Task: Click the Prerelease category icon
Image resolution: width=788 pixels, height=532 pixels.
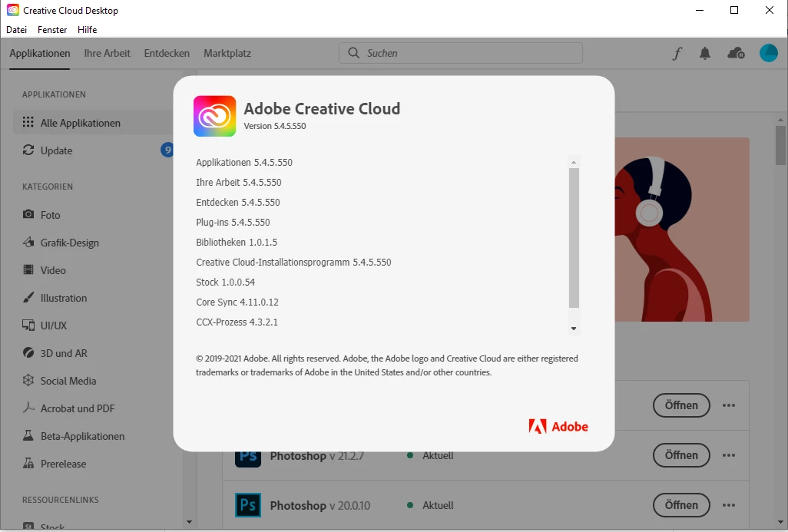Action: coord(28,463)
